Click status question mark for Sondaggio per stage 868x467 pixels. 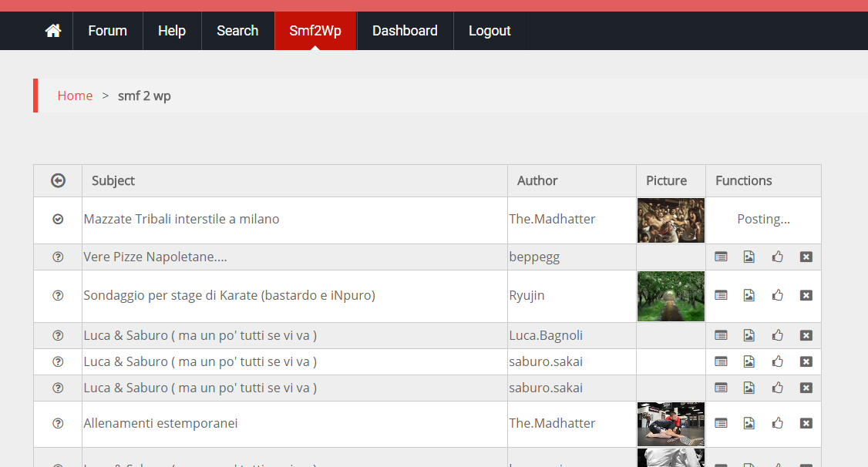point(58,295)
